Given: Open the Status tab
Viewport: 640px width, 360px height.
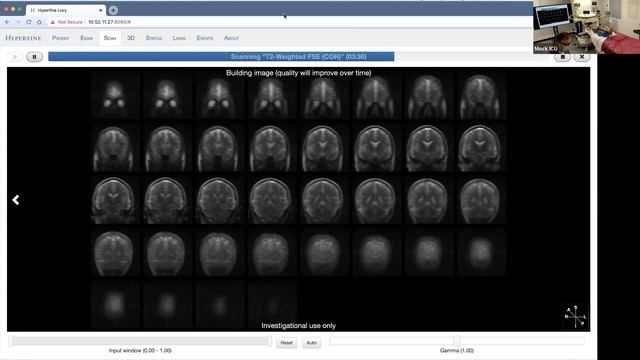Looking at the screenshot, I should (154, 38).
